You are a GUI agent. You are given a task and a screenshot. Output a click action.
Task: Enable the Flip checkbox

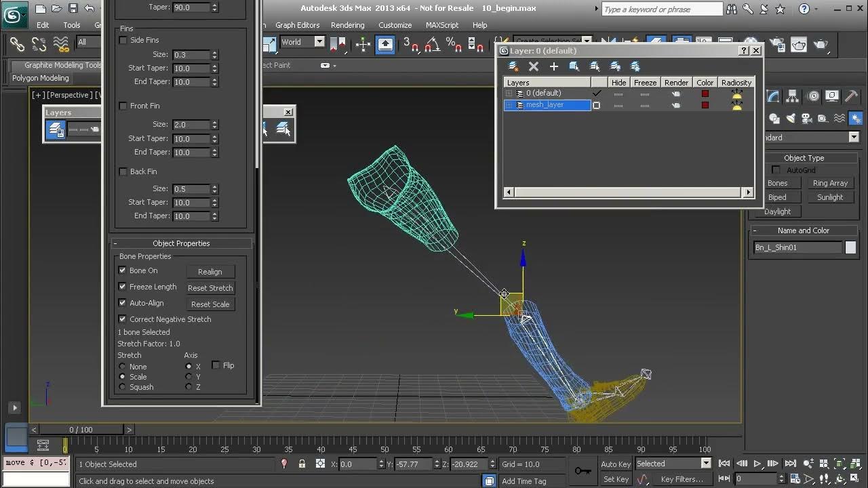(216, 365)
